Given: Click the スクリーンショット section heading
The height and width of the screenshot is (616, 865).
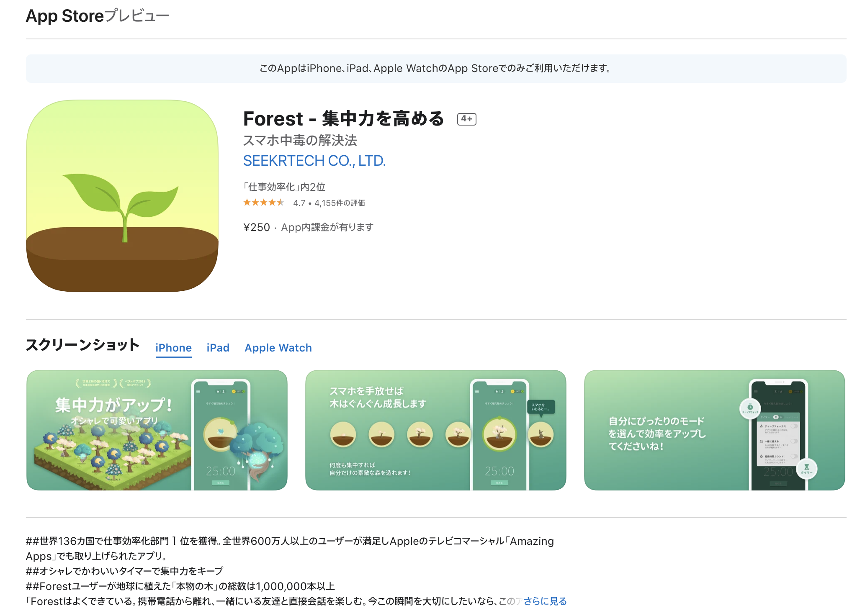Looking at the screenshot, I should coord(82,345).
